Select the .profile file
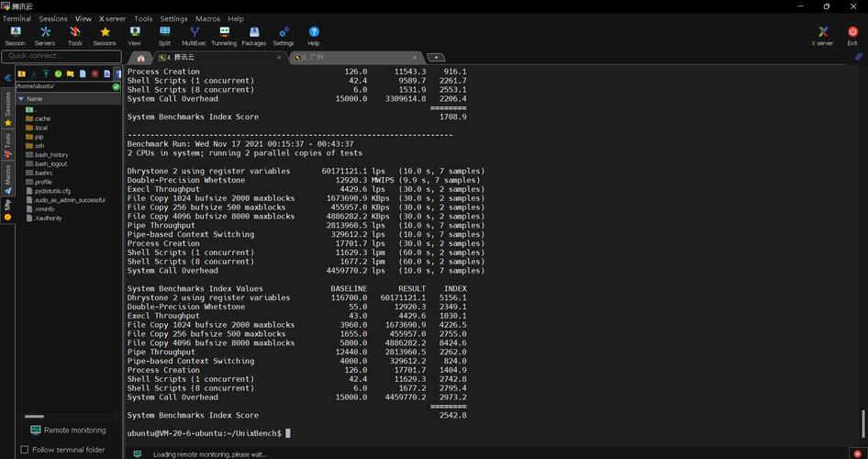 [x=39, y=182]
